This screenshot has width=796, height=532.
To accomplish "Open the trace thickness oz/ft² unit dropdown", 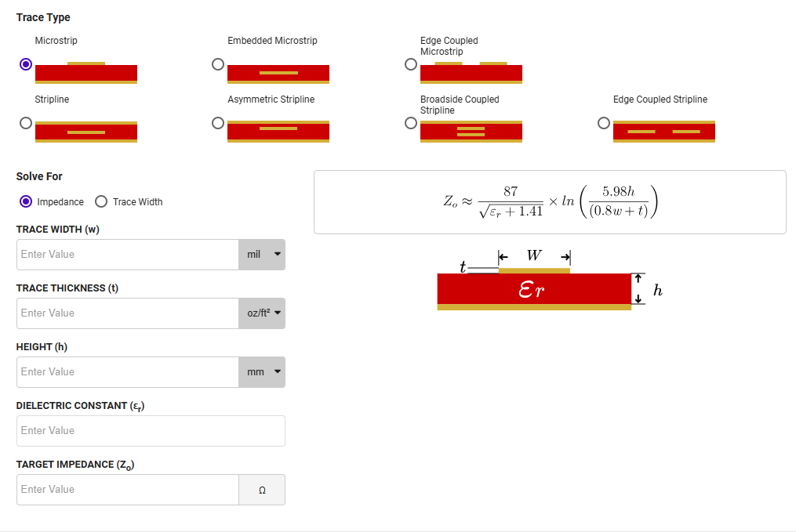I will (262, 313).
